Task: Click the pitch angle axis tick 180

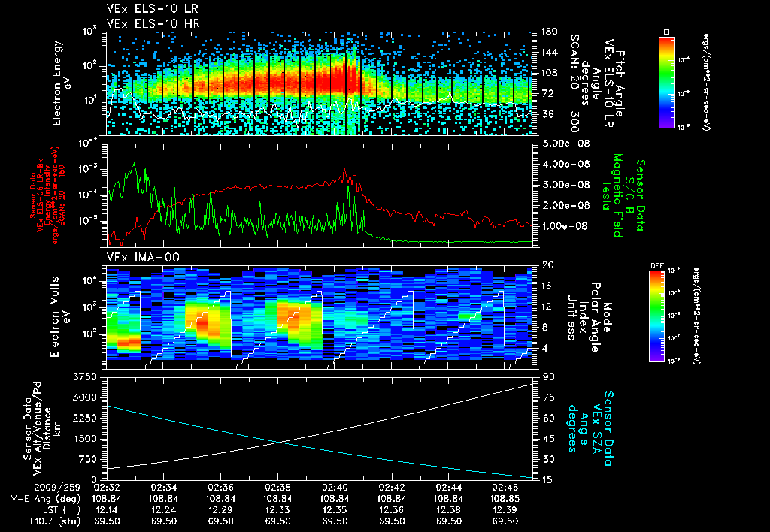Action: 549,32
